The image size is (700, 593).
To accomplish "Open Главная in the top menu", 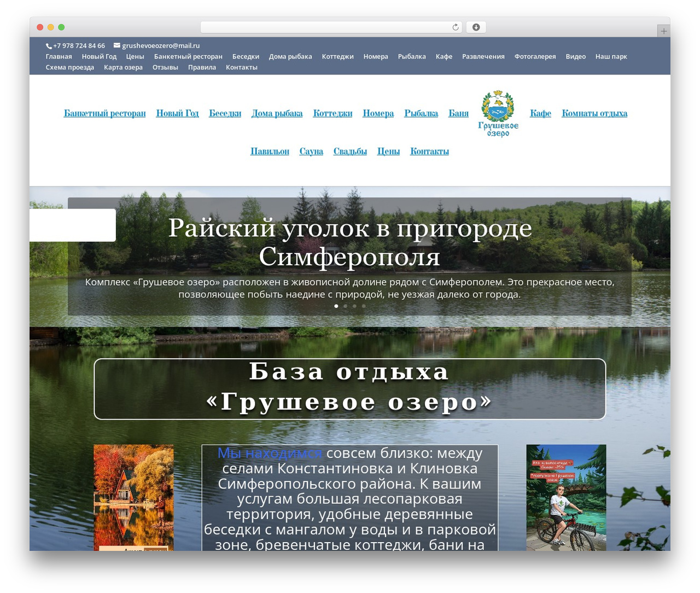I will point(59,56).
